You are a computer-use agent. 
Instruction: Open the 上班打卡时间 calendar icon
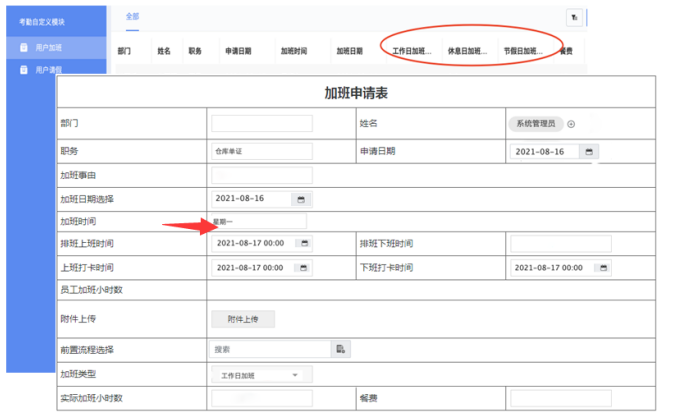pos(304,268)
